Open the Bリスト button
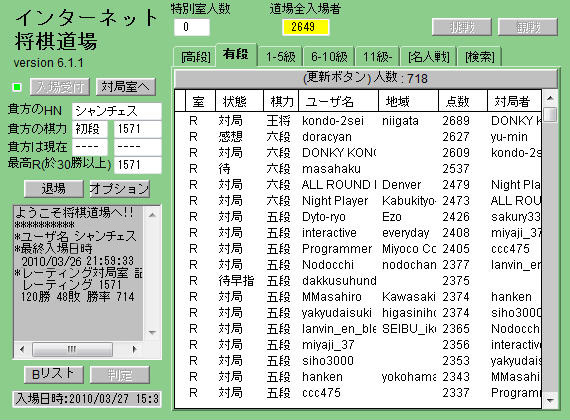The width and height of the screenshot is (570, 420). pos(54,375)
